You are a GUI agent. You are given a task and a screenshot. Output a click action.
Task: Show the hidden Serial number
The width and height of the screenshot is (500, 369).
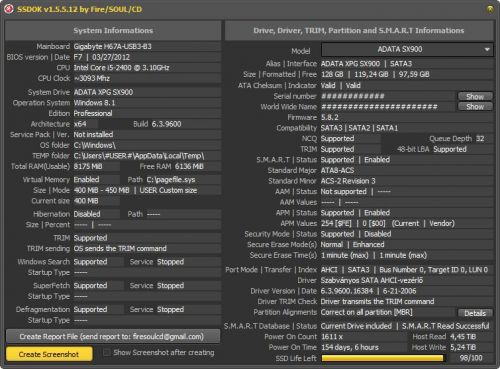tap(475, 96)
